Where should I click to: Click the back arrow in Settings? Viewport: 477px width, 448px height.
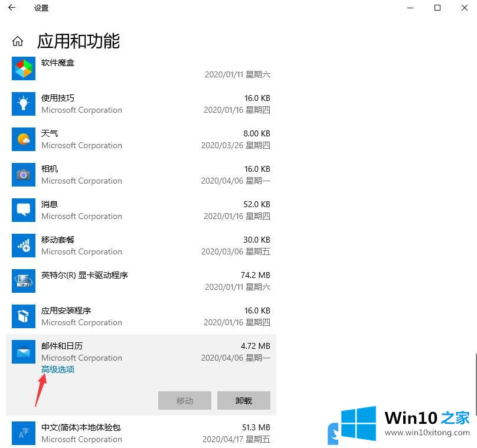click(12, 8)
